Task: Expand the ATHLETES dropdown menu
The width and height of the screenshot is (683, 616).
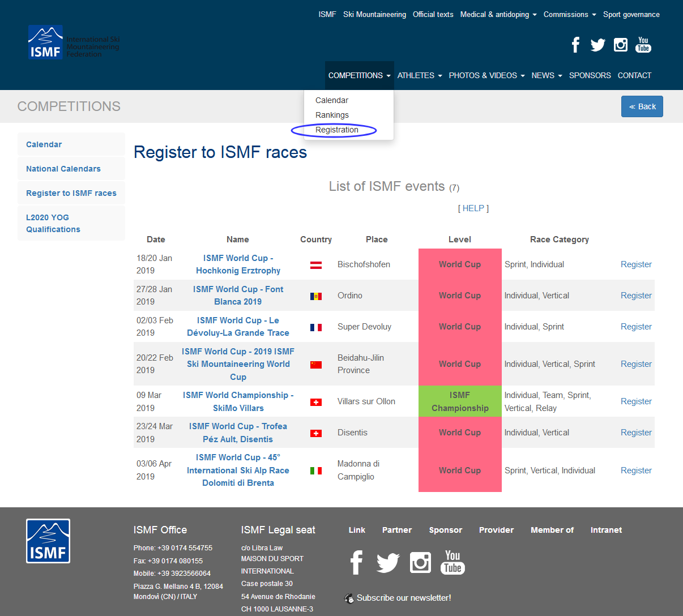Action: pyautogui.click(x=419, y=75)
